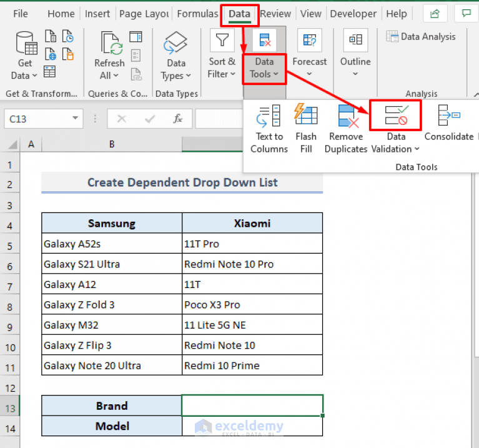Click the Data Validation icon
Screen dimensions: 479x448
click(x=396, y=116)
